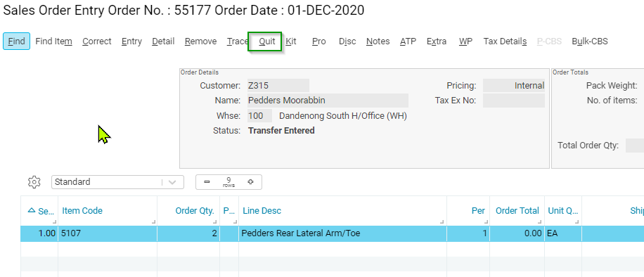Click the Whse field showing 100
Screen dimensions: 644x277
tap(259, 116)
